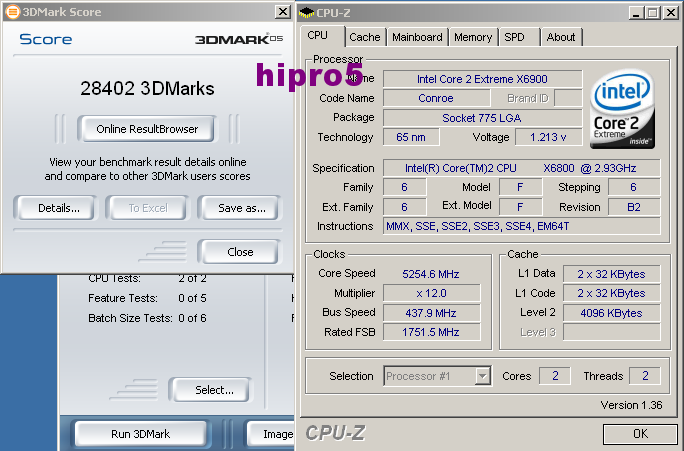Close the CPU-Z window with X
This screenshot has height=451, width=684.
coord(670,13)
